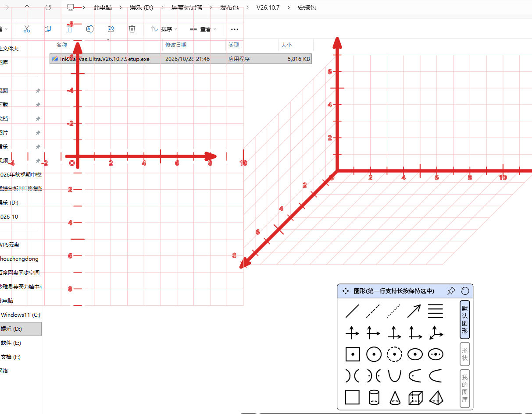532x414 pixels.
Task: Click the Cut scissors icon in Explorer
Action: [x=27, y=29]
